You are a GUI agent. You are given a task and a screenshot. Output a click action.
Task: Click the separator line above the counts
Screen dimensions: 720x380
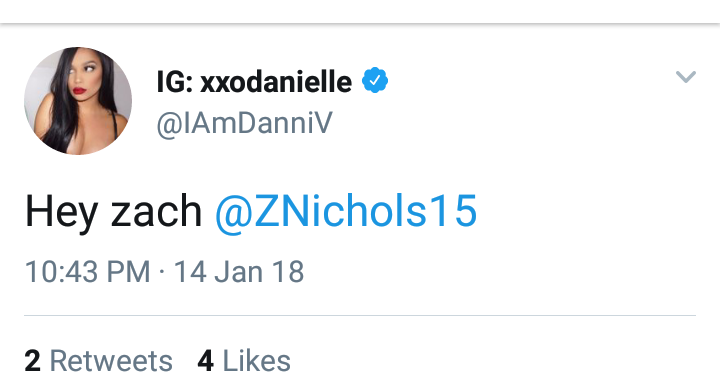coord(360,315)
